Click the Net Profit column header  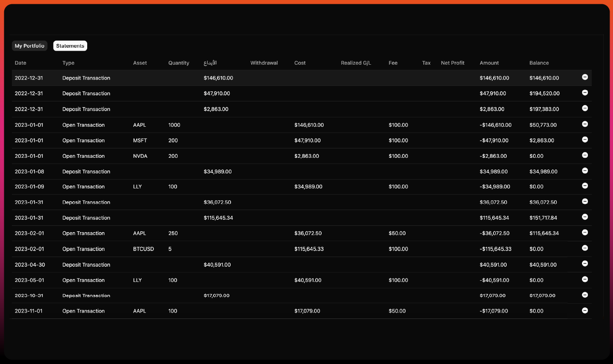[x=453, y=63]
